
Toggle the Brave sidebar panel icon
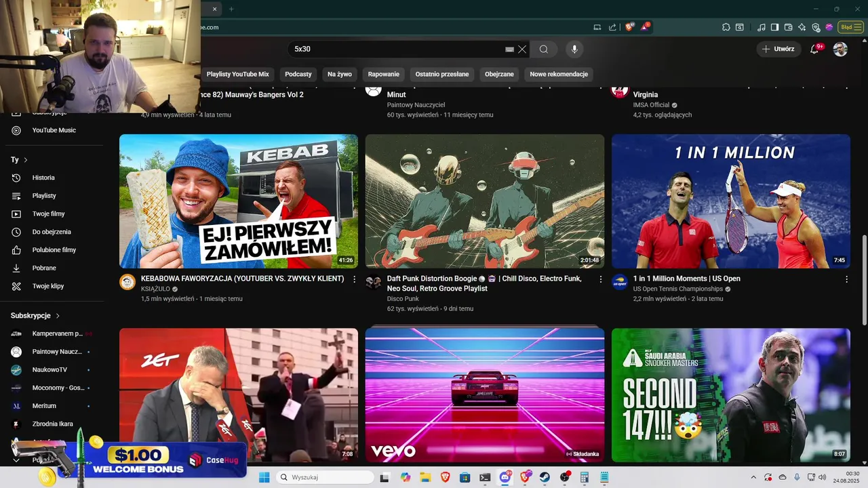pos(775,27)
